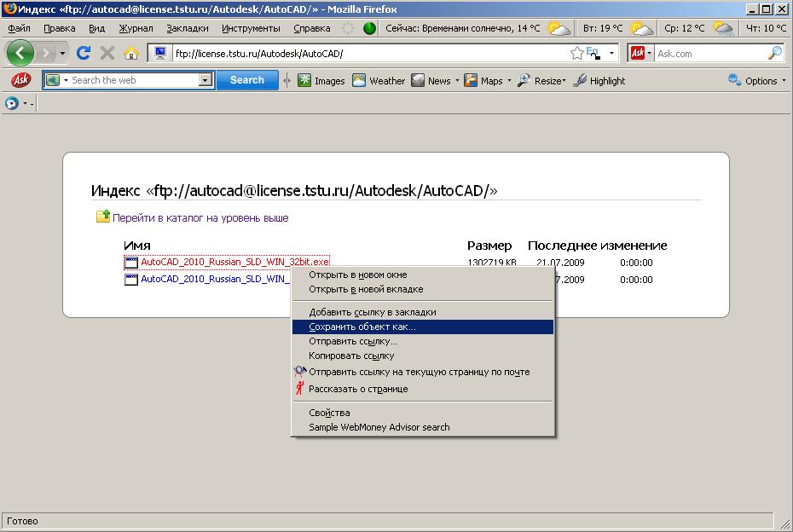Click the ftp address in URL bar
This screenshot has width=793, height=532.
[x=259, y=54]
